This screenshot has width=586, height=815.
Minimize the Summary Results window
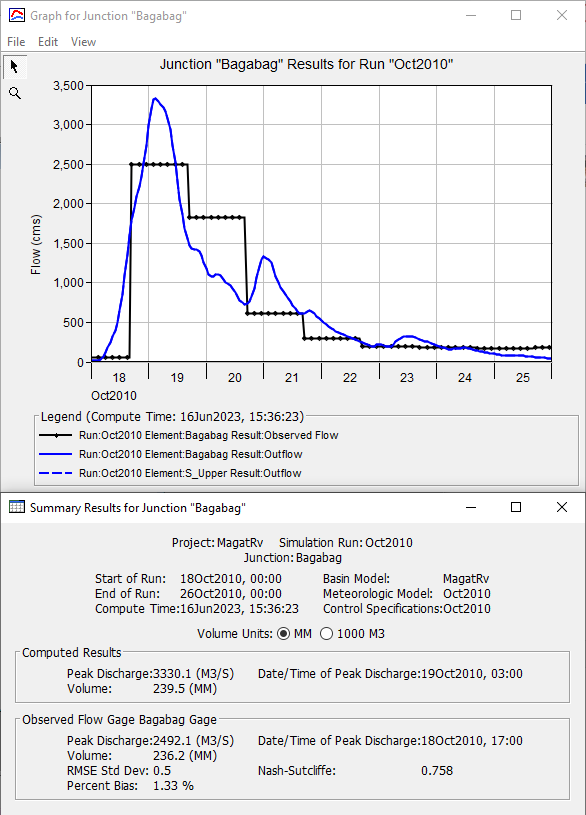tap(471, 507)
